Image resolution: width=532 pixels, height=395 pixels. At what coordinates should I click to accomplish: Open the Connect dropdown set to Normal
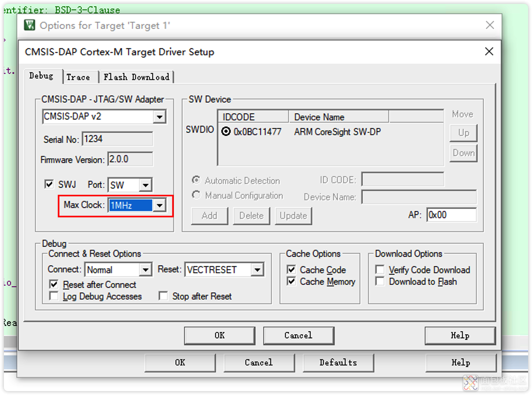[x=145, y=270]
